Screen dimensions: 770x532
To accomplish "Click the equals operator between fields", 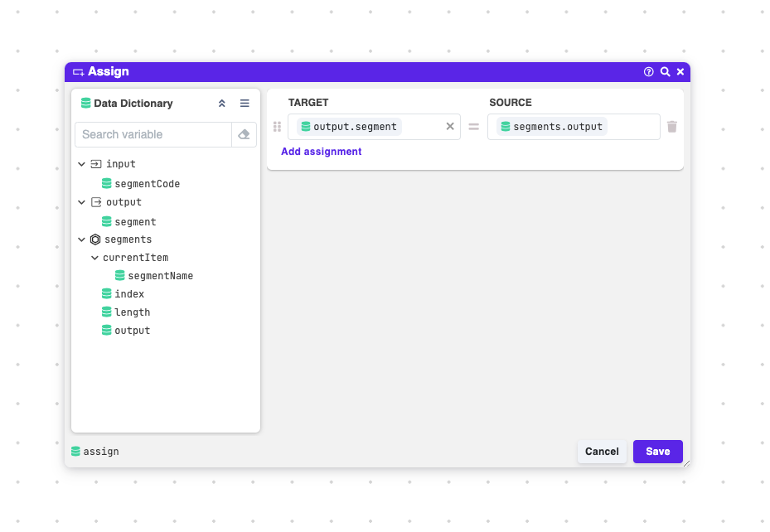I will coord(474,127).
